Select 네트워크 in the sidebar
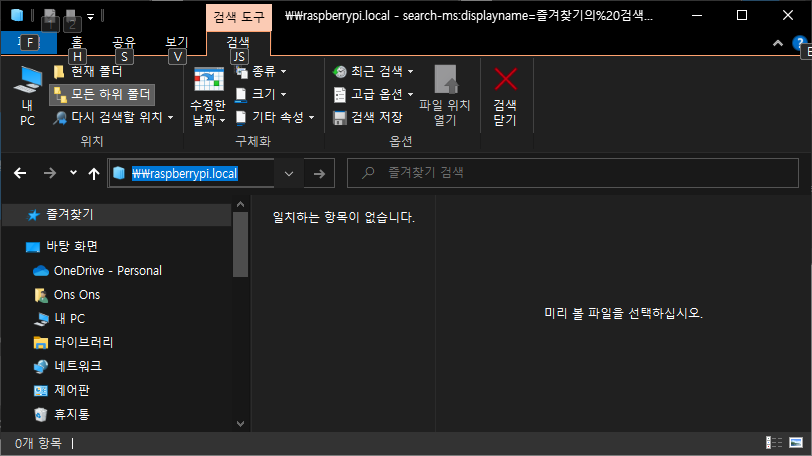 77,366
